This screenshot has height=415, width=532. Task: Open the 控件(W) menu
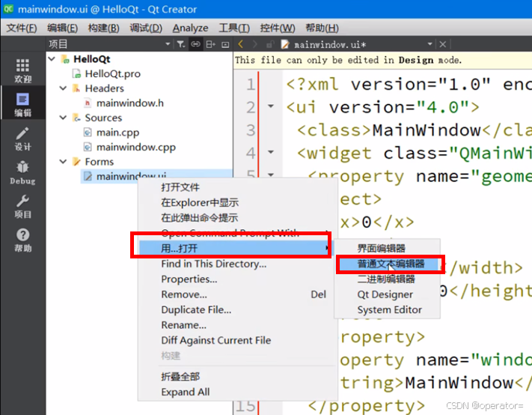coord(278,28)
